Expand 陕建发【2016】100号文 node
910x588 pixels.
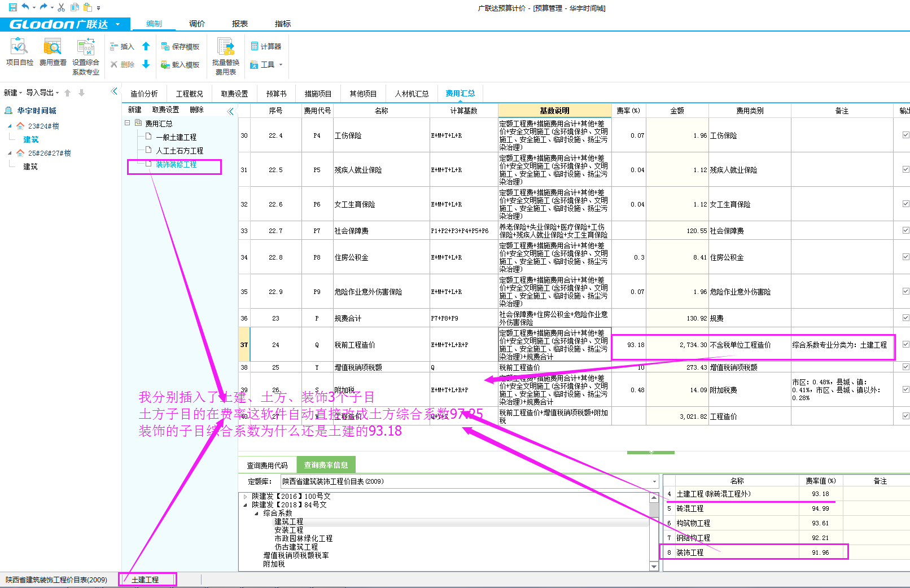coord(245,497)
